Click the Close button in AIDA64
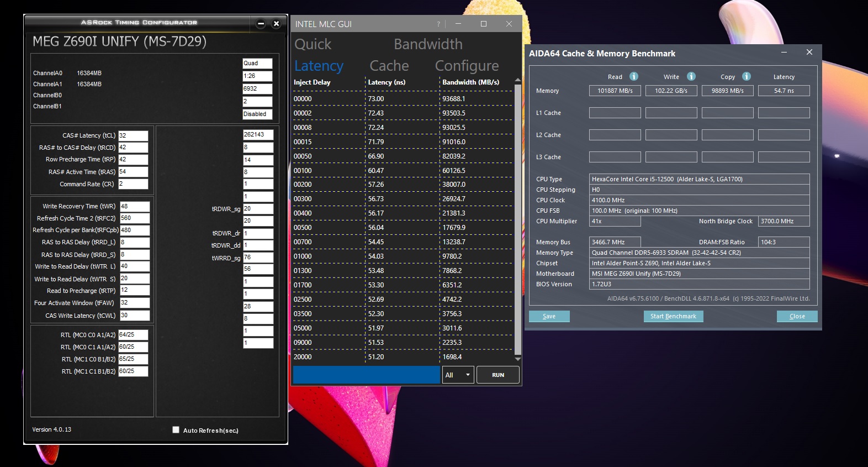This screenshot has height=467, width=868. [x=797, y=316]
